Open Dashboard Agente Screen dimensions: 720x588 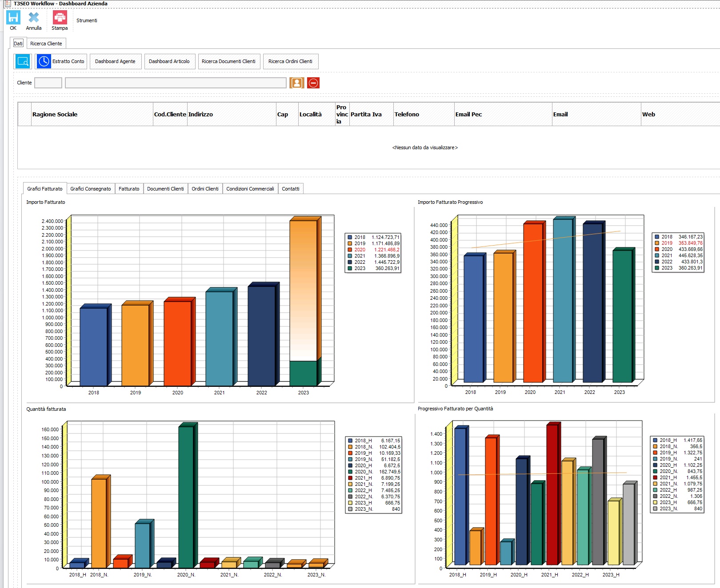[115, 61]
